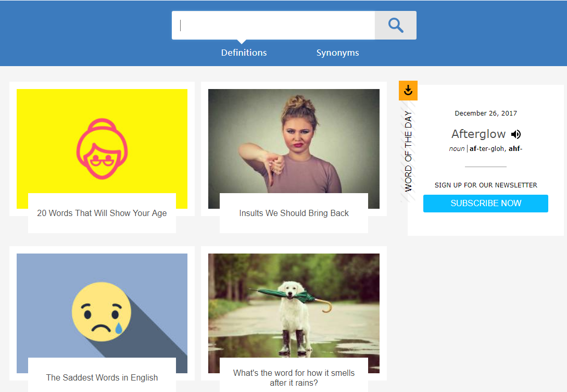
Task: Open Insults We Should Bring Back article
Action: point(294,213)
